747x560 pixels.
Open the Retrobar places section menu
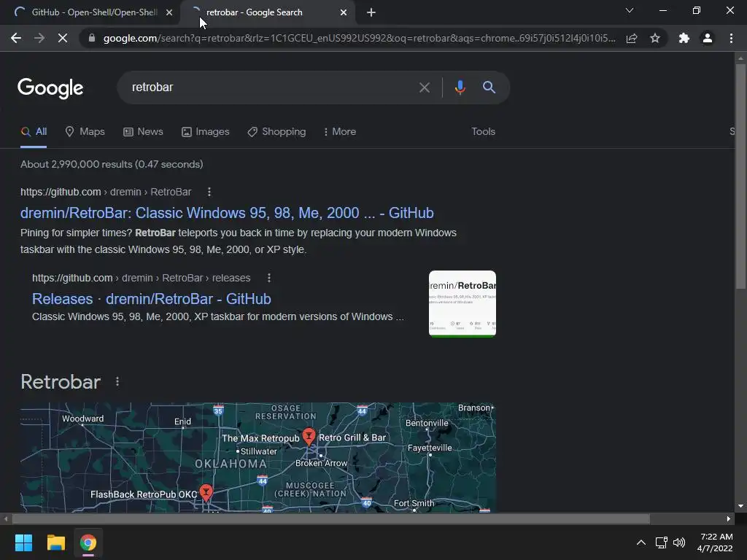[117, 382]
